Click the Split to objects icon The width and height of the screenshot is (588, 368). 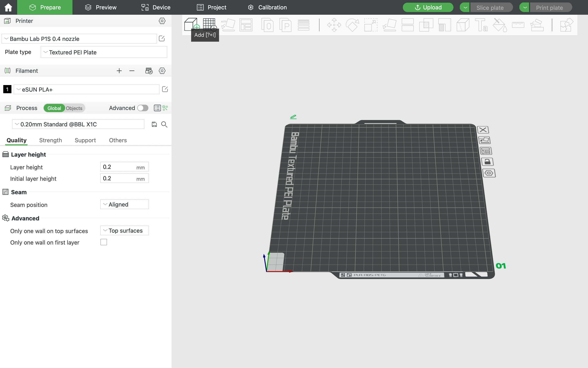(x=267, y=25)
